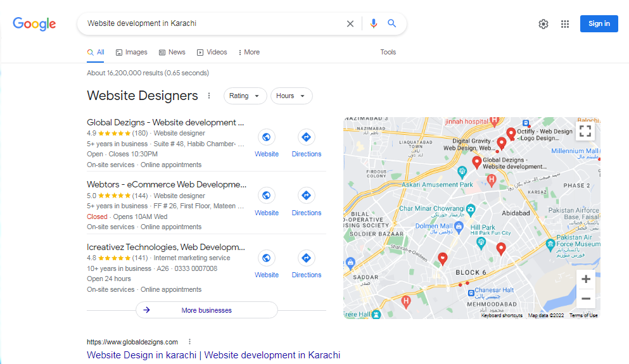Open Website Designers options menu

[209, 96]
